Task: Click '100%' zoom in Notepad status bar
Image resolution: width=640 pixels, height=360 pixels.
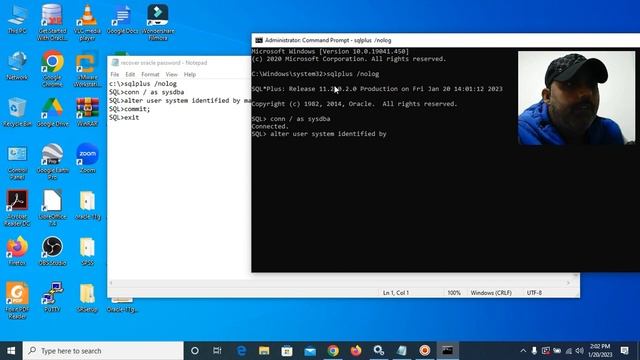Action: (x=454, y=293)
